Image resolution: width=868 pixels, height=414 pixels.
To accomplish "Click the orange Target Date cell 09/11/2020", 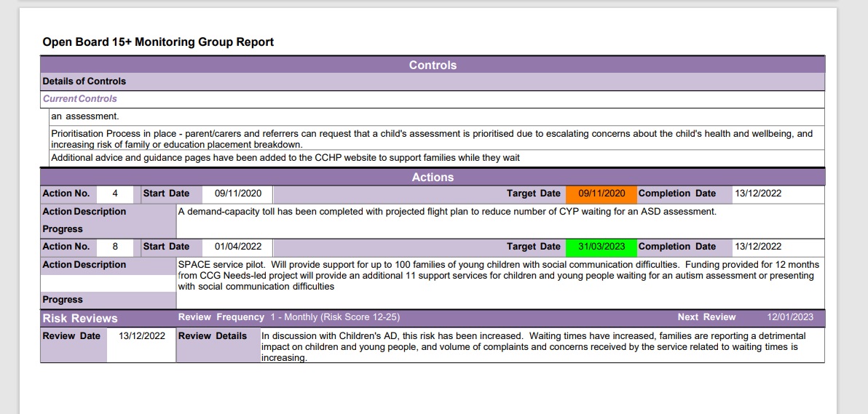I will 601,194.
